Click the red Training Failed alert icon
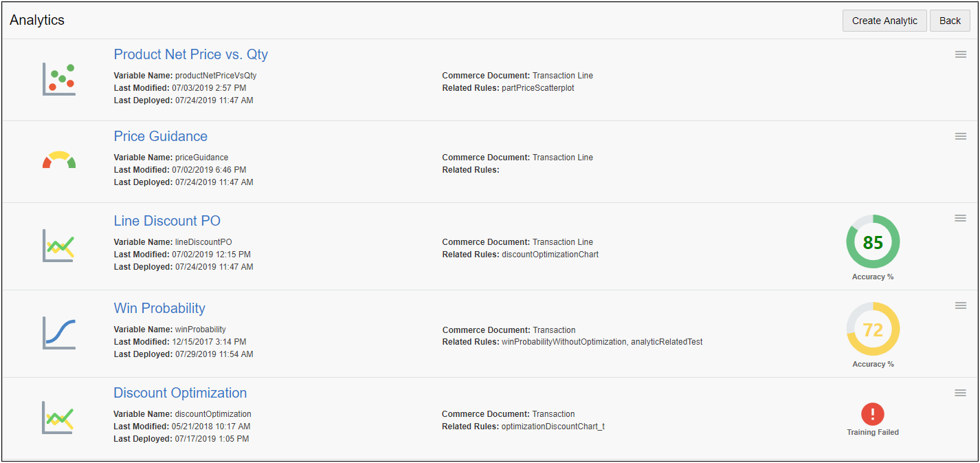This screenshot has width=980, height=463. coord(873,414)
